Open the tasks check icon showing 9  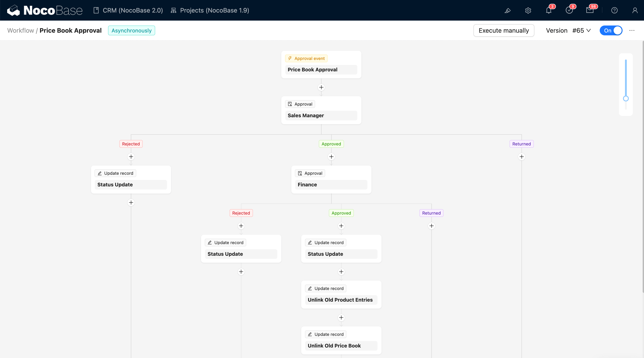click(x=569, y=11)
